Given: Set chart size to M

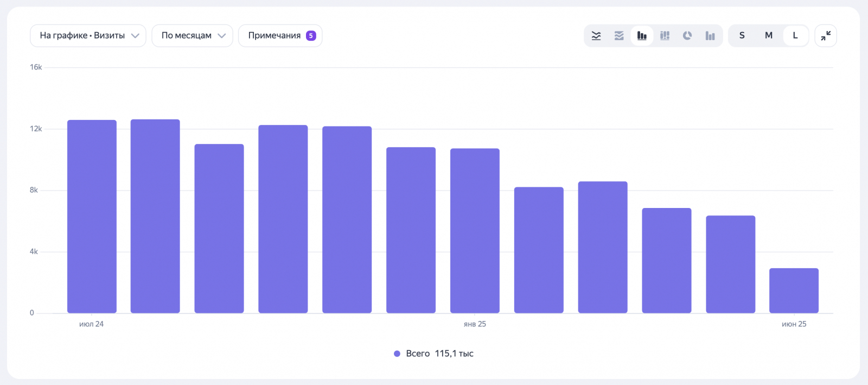Looking at the screenshot, I should click(769, 36).
